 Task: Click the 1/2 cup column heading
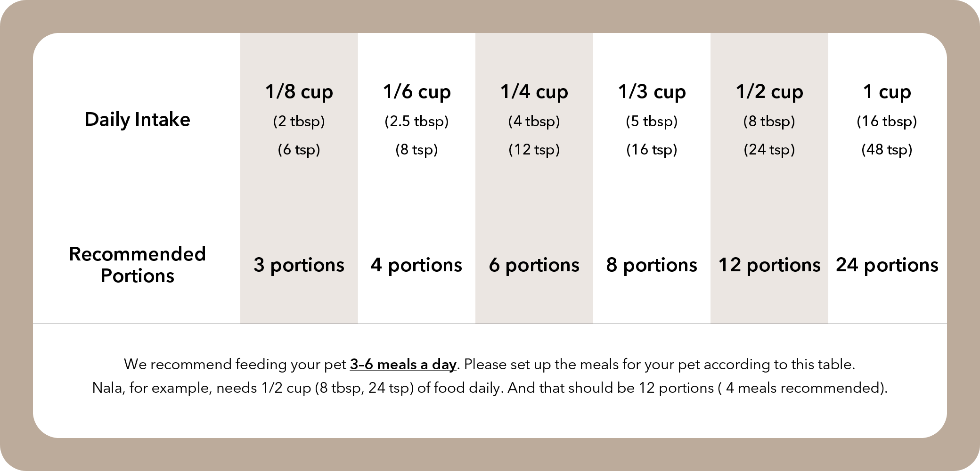point(769,92)
